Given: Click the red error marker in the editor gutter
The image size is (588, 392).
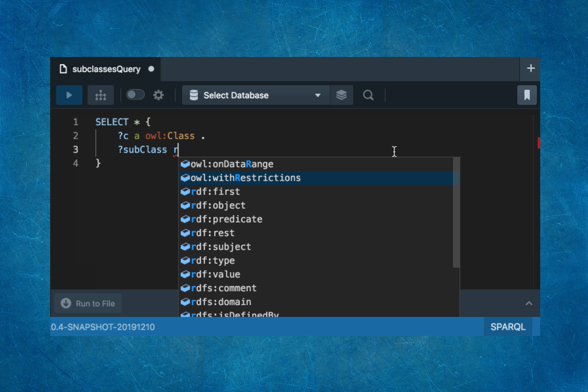Looking at the screenshot, I should click(x=538, y=143).
